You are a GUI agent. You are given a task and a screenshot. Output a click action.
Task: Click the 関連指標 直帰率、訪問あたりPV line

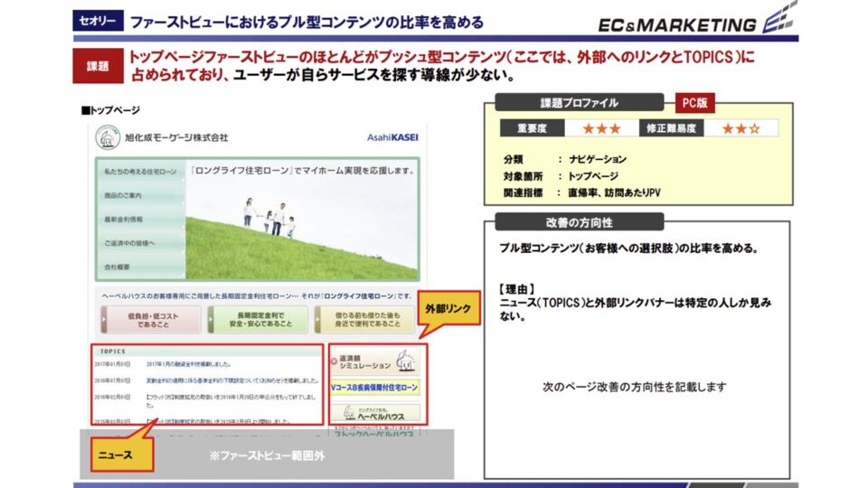pyautogui.click(x=581, y=192)
